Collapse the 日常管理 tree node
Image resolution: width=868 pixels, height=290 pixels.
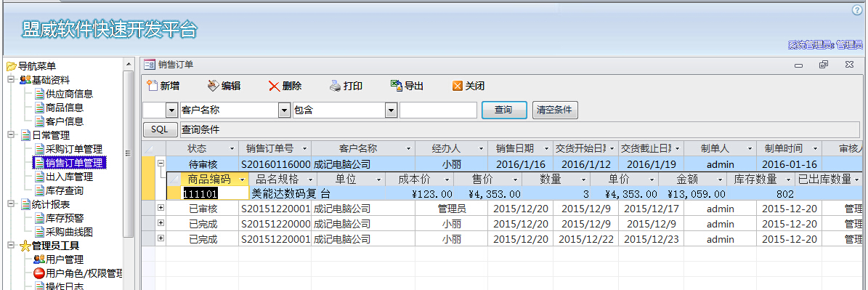point(10,134)
